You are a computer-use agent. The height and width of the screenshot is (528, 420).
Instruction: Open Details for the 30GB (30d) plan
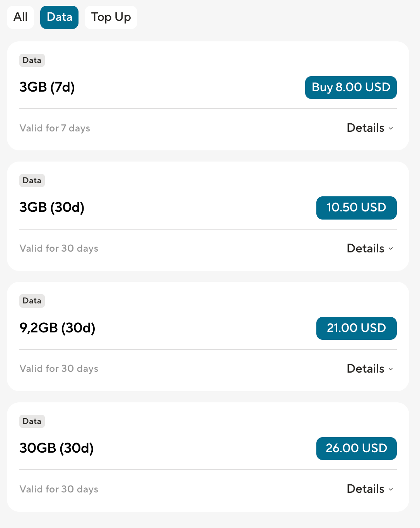click(x=365, y=489)
